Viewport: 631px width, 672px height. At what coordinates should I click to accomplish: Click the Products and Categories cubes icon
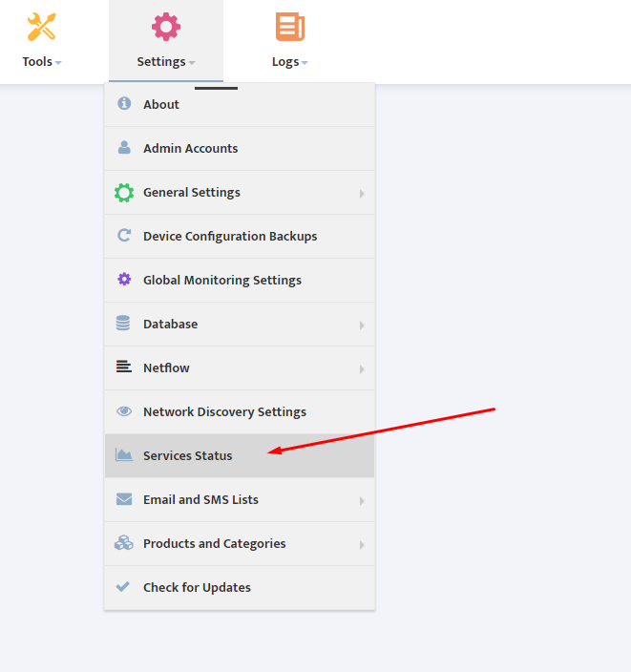pos(124,542)
